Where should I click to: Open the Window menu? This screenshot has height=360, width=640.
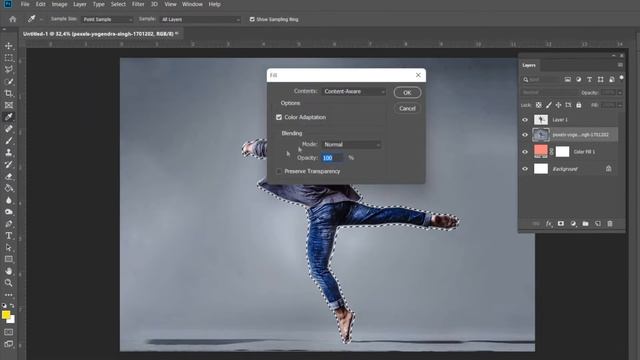192,4
